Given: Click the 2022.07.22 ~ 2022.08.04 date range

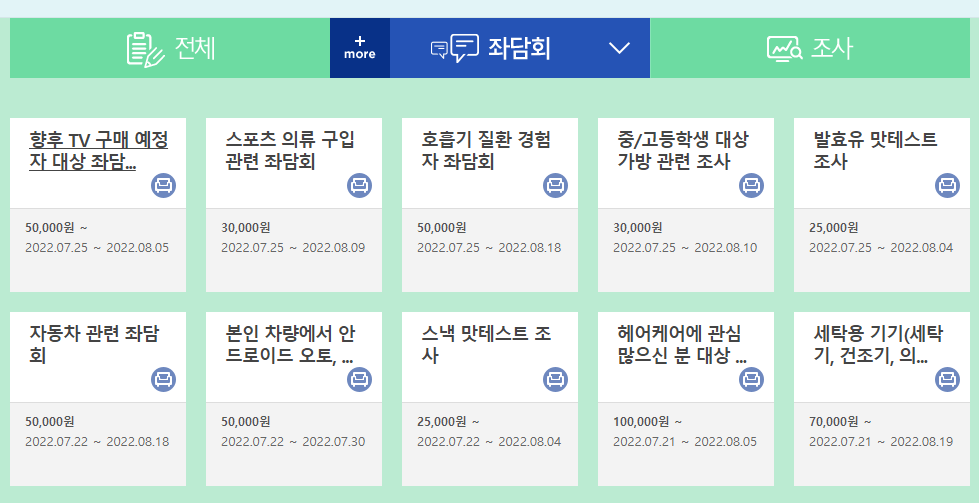Looking at the screenshot, I should click(489, 442).
